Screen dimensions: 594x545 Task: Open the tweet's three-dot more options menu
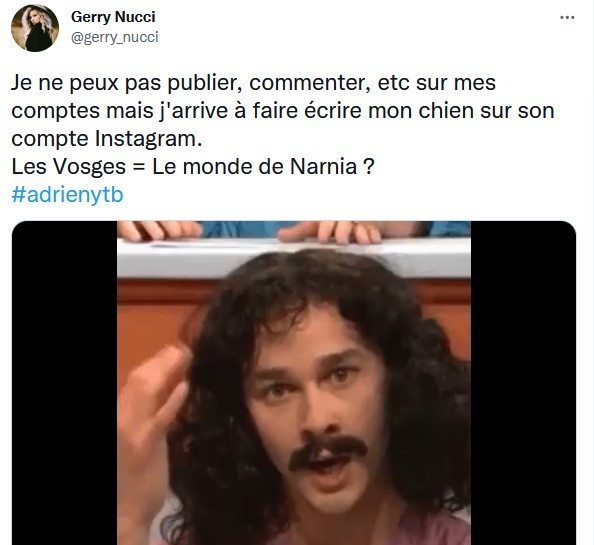pos(567,17)
